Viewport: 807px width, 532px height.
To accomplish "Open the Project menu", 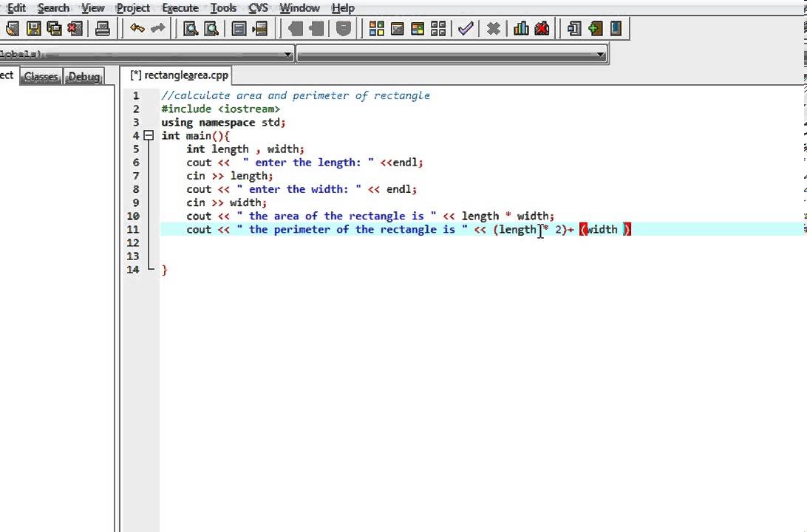I will (x=133, y=7).
